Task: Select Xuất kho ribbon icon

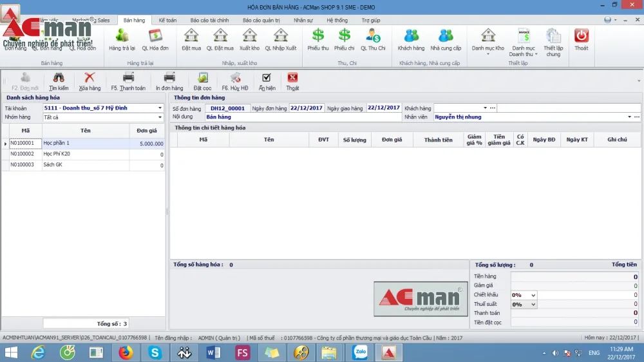Action: coord(249,40)
